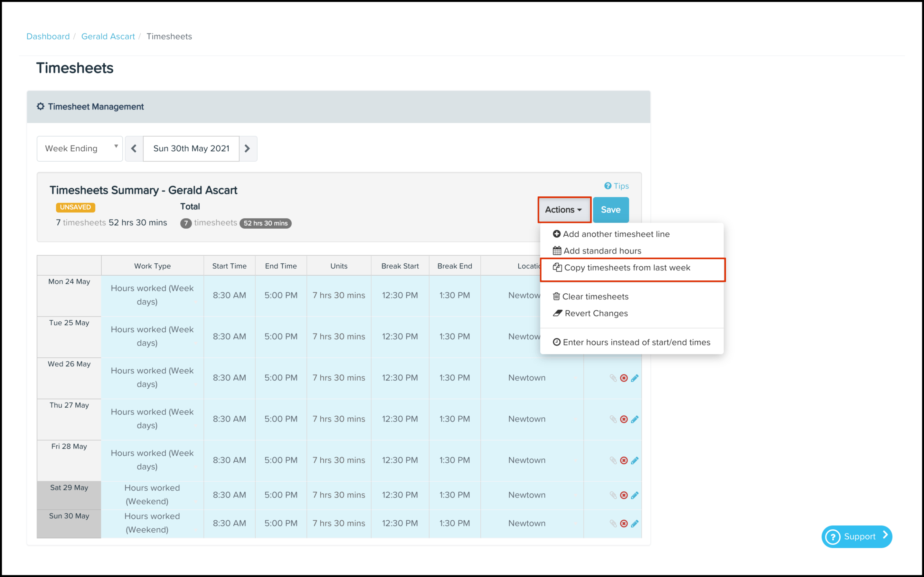924x577 pixels.
Task: Collapse the Actions dropdown button
Action: tap(563, 210)
